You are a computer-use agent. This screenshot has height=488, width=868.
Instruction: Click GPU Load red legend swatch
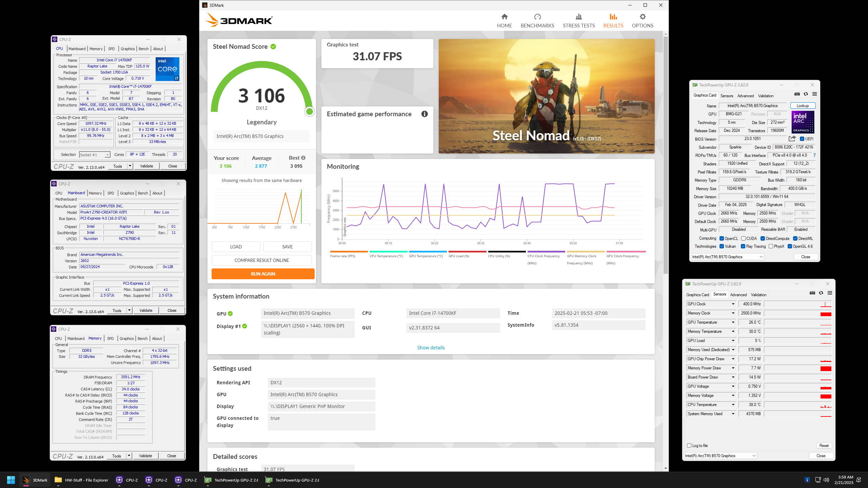pyautogui.click(x=467, y=251)
